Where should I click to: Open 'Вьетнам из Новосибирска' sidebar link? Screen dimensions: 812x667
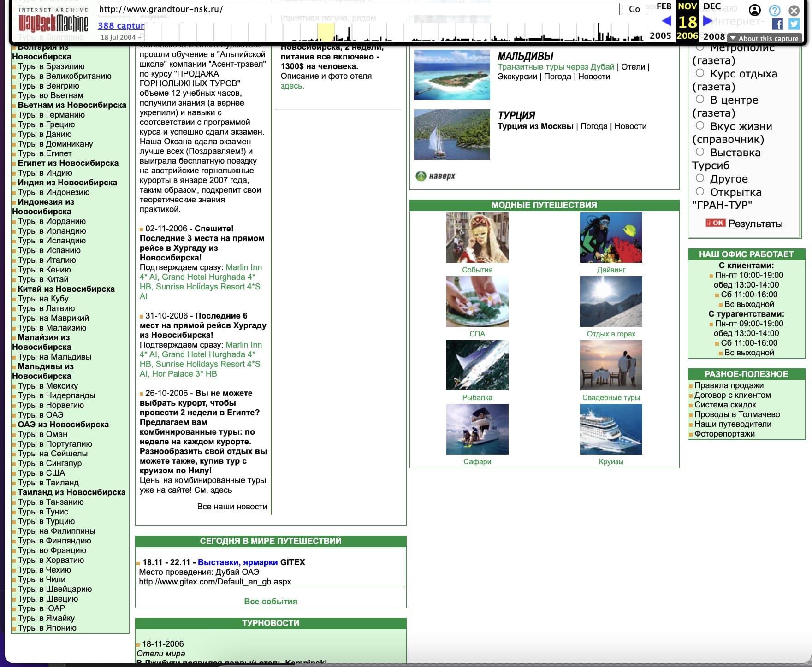pos(72,105)
